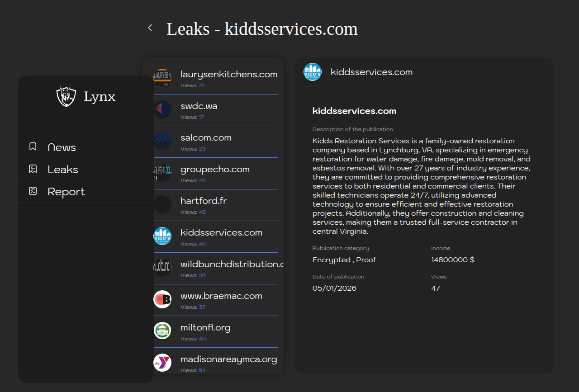Viewport: 579px width, 392px height.
Task: Click the kiddsservices.com entry in the list
Action: click(x=221, y=233)
